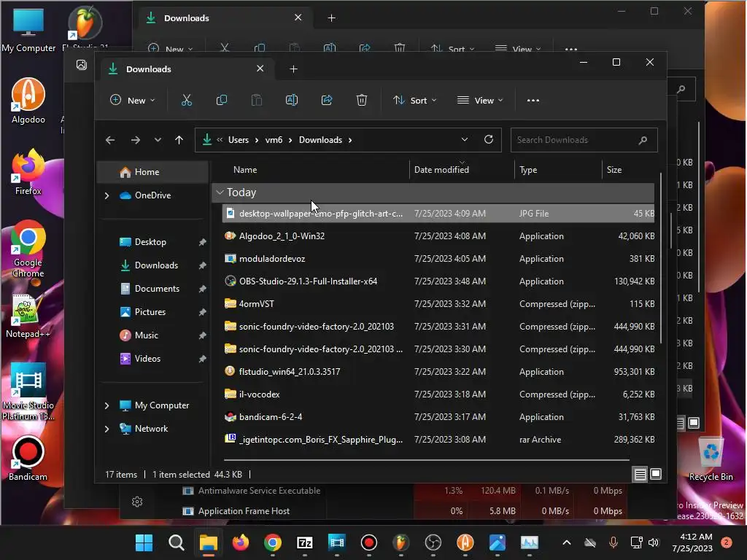
Task: Click the search magnifier in Search Downloads box
Action: [643, 140]
